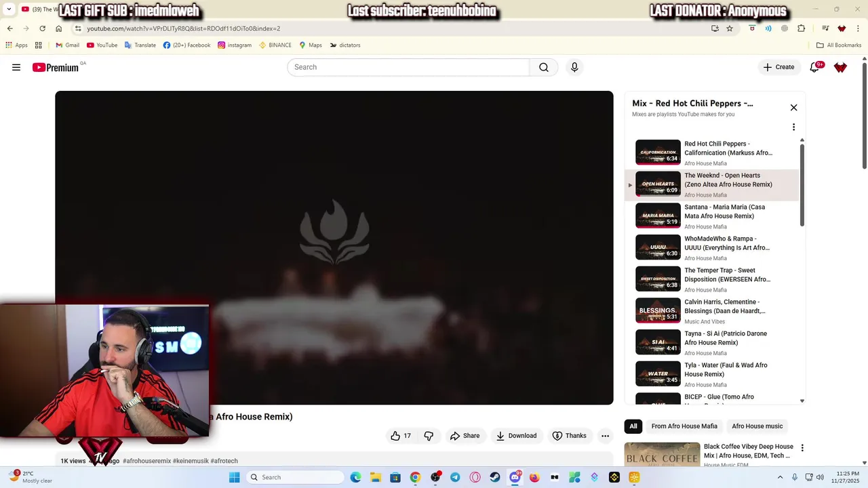The image size is (868, 488).
Task: Focus the YouTube search field
Action: pyautogui.click(x=408, y=67)
